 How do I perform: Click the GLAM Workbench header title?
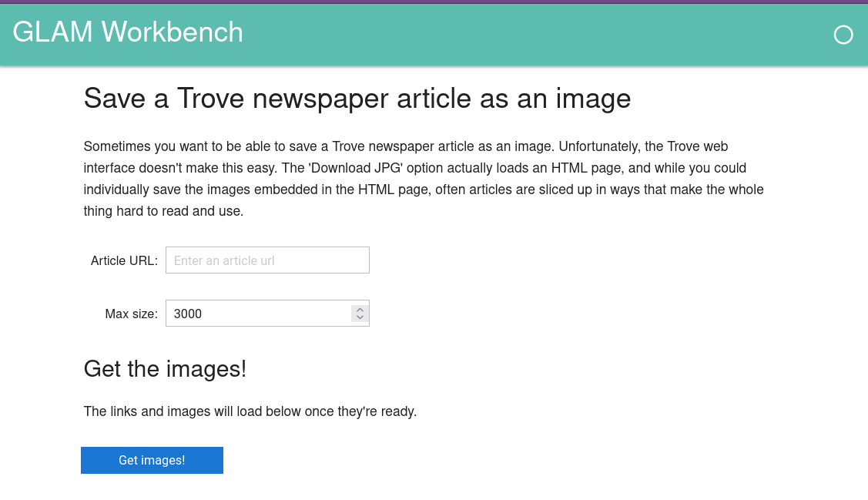click(128, 32)
